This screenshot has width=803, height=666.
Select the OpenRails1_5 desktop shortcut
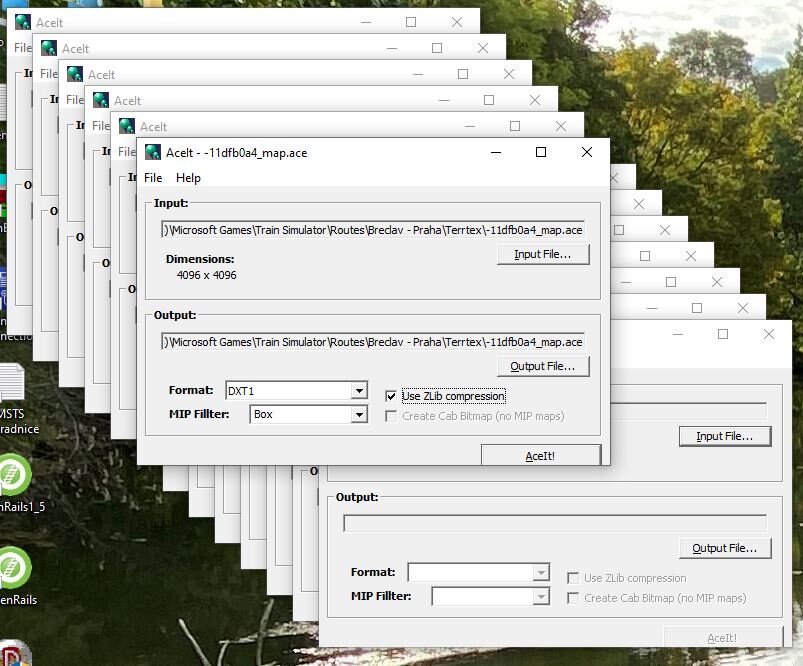(x=12, y=475)
